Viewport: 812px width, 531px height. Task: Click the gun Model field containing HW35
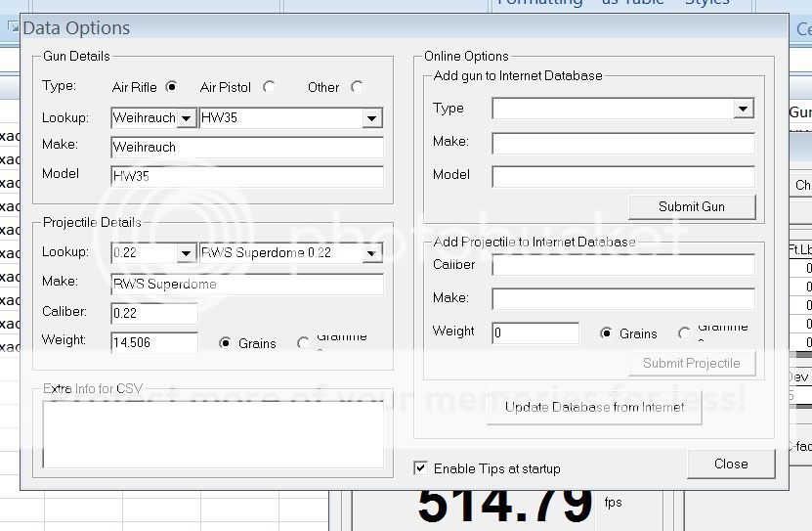click(x=247, y=177)
